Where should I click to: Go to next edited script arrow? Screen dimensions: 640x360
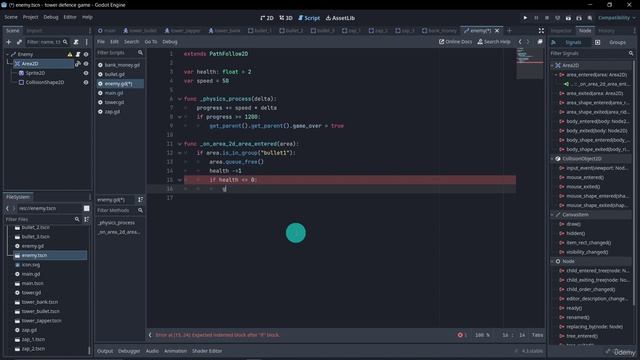click(528, 42)
